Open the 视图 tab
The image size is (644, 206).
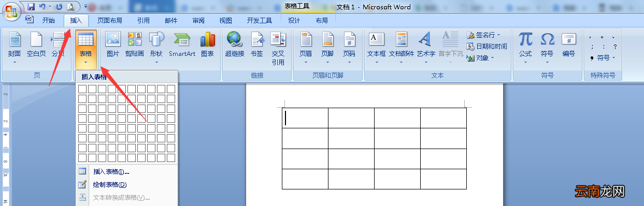[x=225, y=20]
